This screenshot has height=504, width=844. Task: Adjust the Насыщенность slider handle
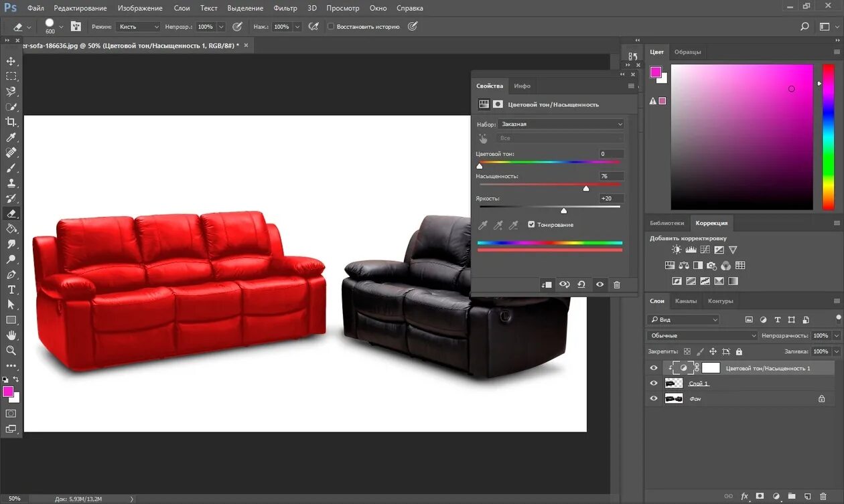point(586,189)
